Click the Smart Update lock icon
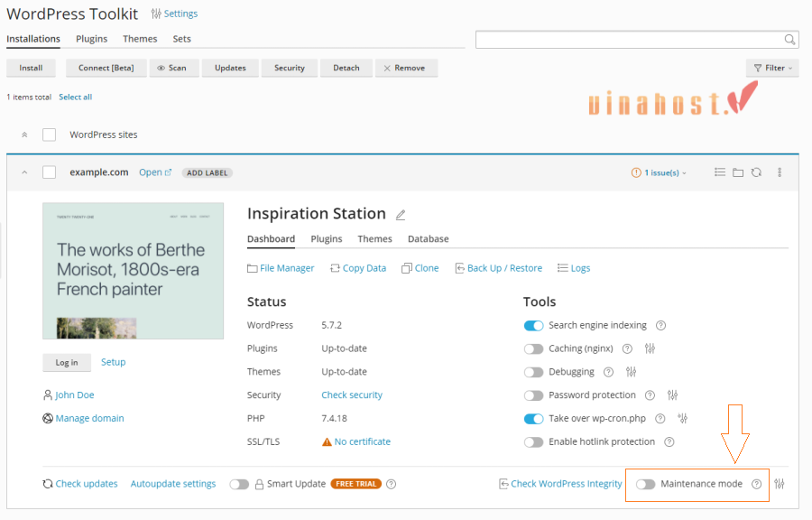This screenshot has height=520, width=812. point(259,484)
